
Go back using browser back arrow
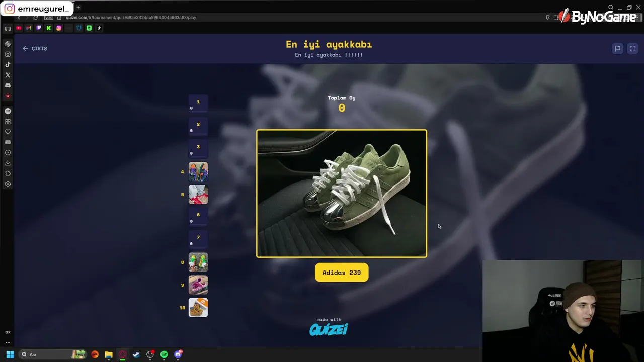coord(19,18)
